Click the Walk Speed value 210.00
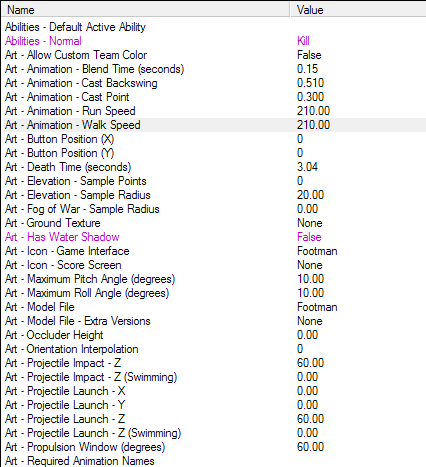The height and width of the screenshot is (467, 426). point(313,125)
